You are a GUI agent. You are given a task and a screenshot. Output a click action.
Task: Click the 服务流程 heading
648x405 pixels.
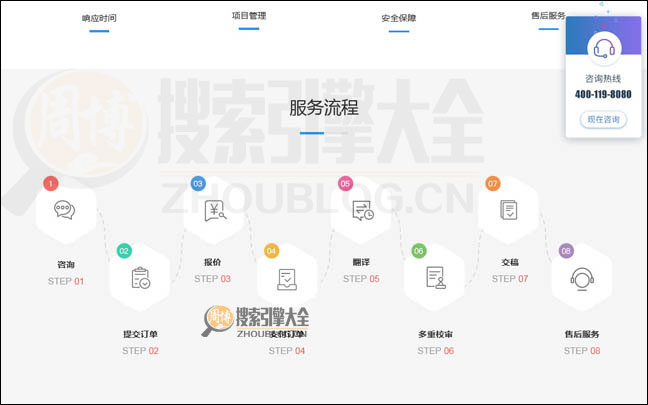324,108
